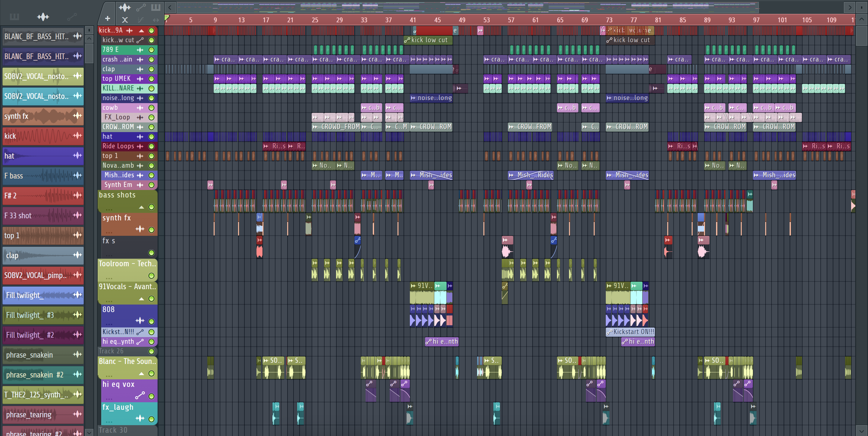
Task: Select the phrase_snakein #2 clip in the picker
Action: [43, 374]
